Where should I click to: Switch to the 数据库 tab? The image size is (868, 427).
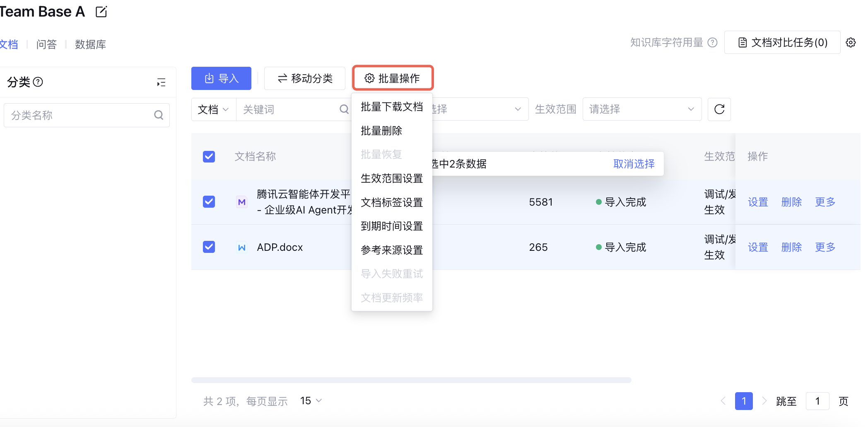pos(90,44)
